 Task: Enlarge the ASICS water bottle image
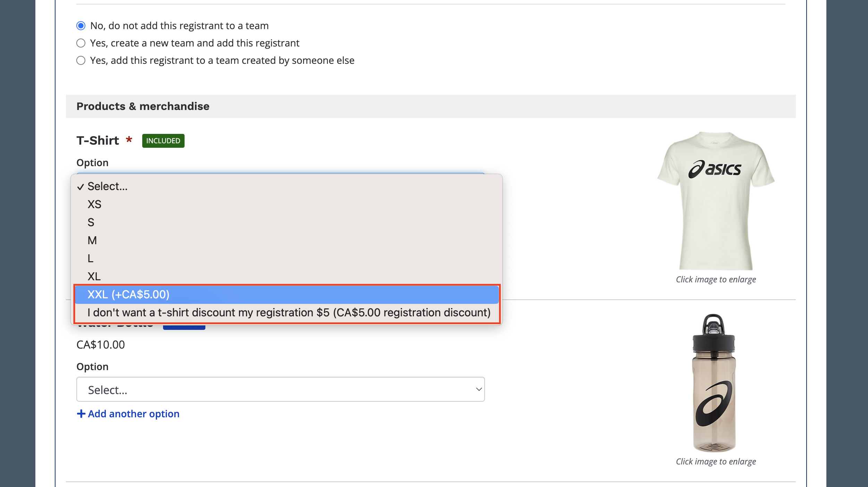tap(714, 383)
